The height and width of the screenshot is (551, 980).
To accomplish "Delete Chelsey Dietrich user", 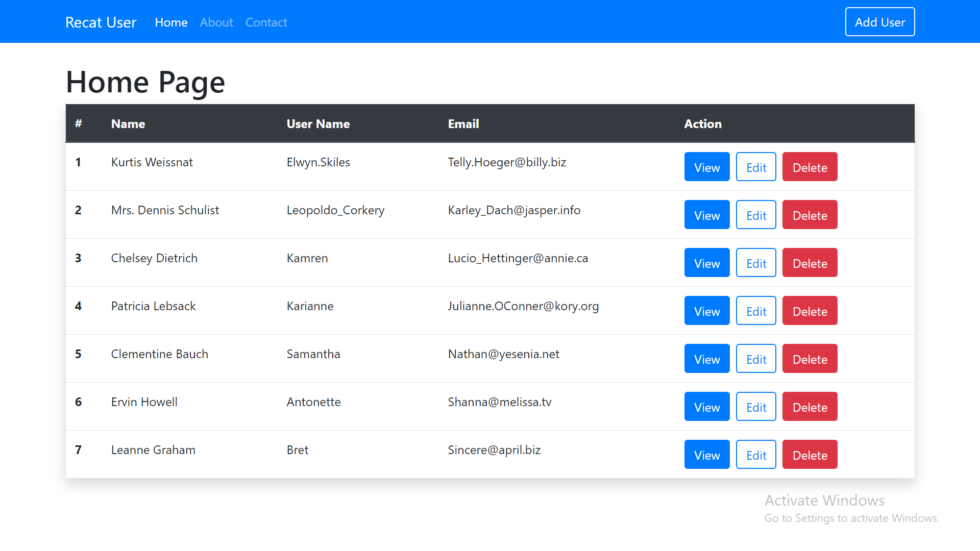I will pos(809,263).
